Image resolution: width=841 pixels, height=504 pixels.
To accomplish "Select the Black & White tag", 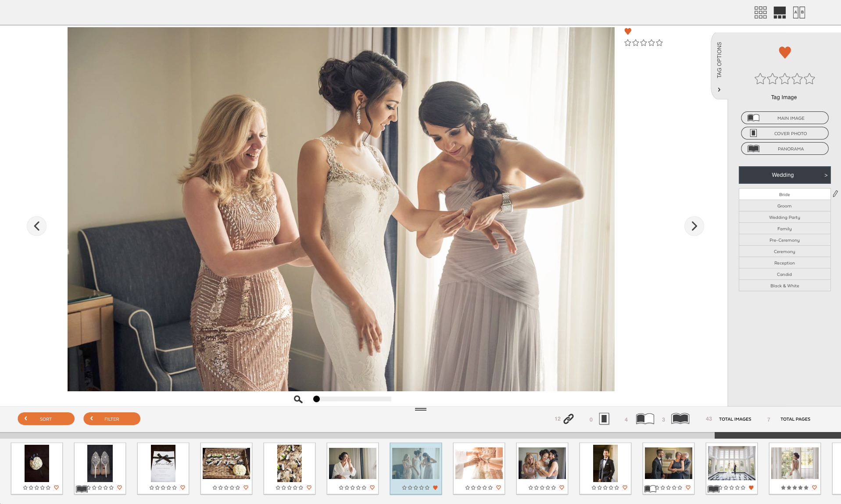I will [785, 286].
